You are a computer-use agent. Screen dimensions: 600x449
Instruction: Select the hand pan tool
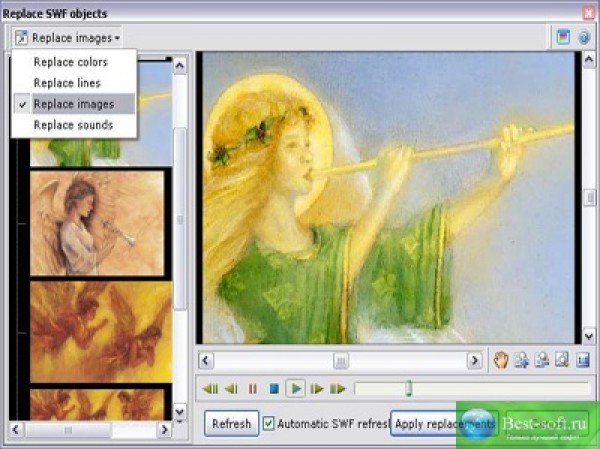coord(501,360)
